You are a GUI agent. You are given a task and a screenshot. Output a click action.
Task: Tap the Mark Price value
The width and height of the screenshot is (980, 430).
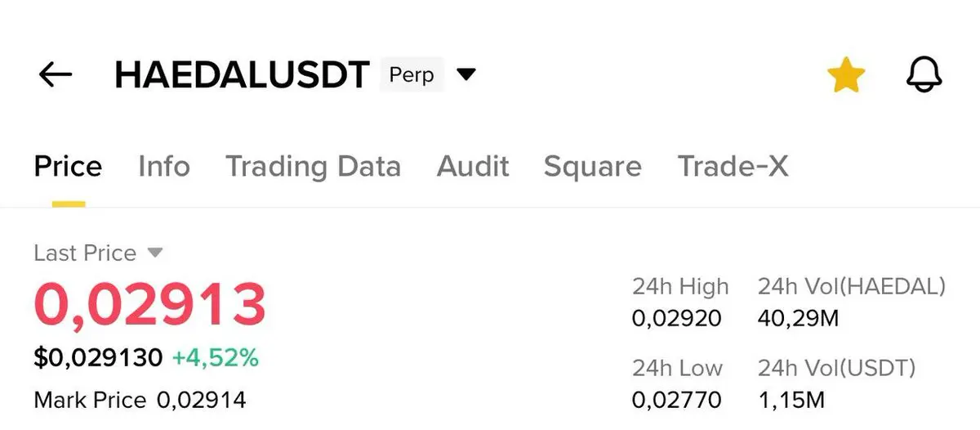point(201,401)
